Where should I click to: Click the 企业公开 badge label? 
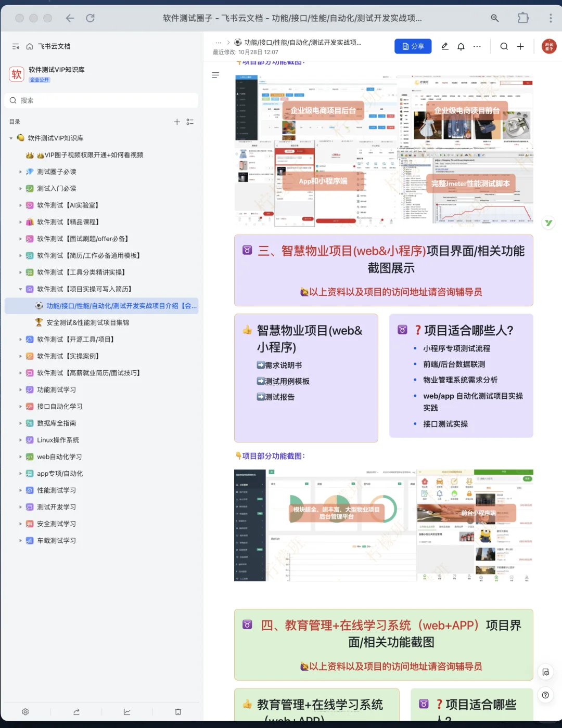(39, 80)
